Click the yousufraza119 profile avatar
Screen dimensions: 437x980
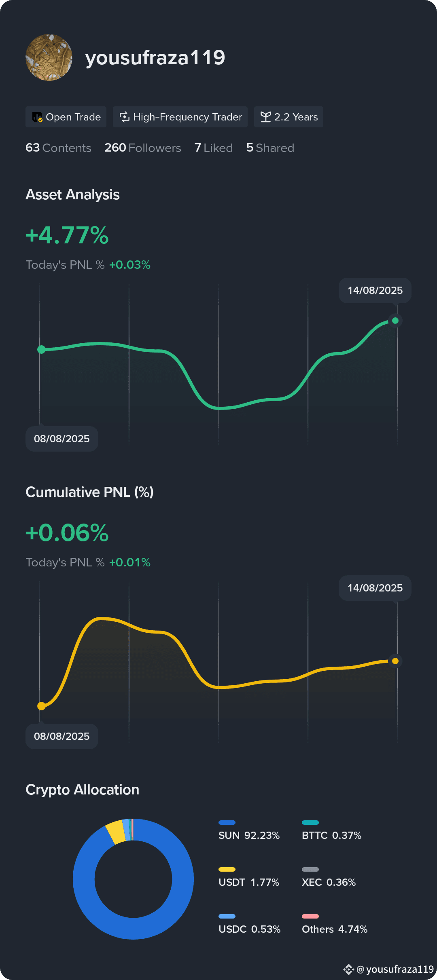tap(49, 57)
